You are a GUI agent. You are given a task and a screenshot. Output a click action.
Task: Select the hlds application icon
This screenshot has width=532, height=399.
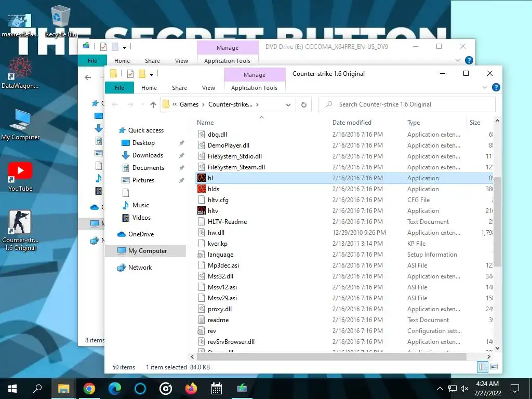(202, 189)
